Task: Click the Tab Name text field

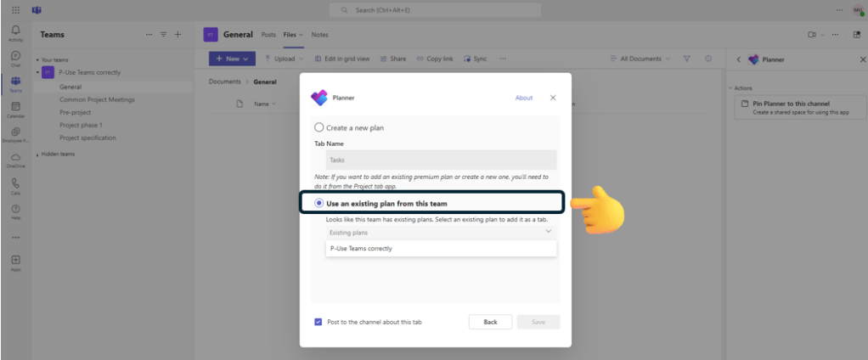Action: tap(441, 160)
